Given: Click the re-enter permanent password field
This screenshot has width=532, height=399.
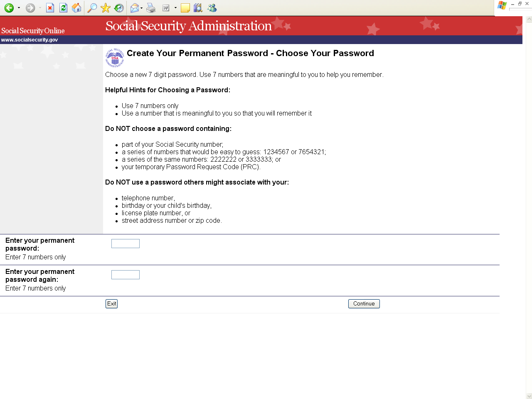Looking at the screenshot, I should pyautogui.click(x=126, y=275).
